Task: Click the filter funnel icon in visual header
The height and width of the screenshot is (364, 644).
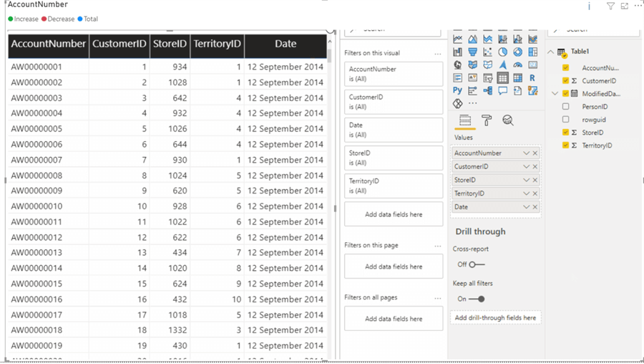Action: [x=610, y=6]
